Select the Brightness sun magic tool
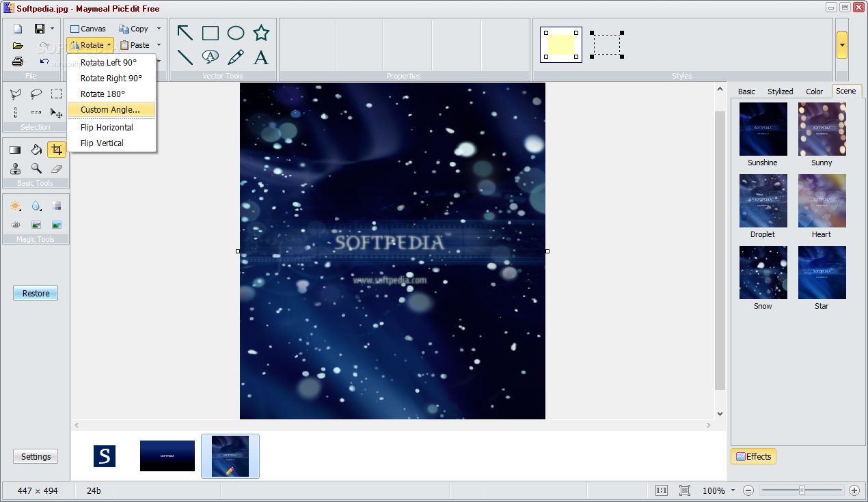 (16, 206)
